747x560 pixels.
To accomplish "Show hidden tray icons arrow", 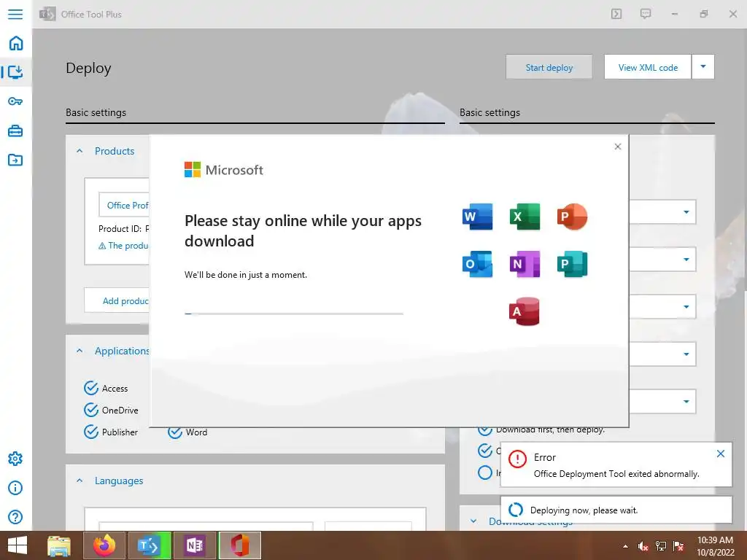I will coord(625,546).
